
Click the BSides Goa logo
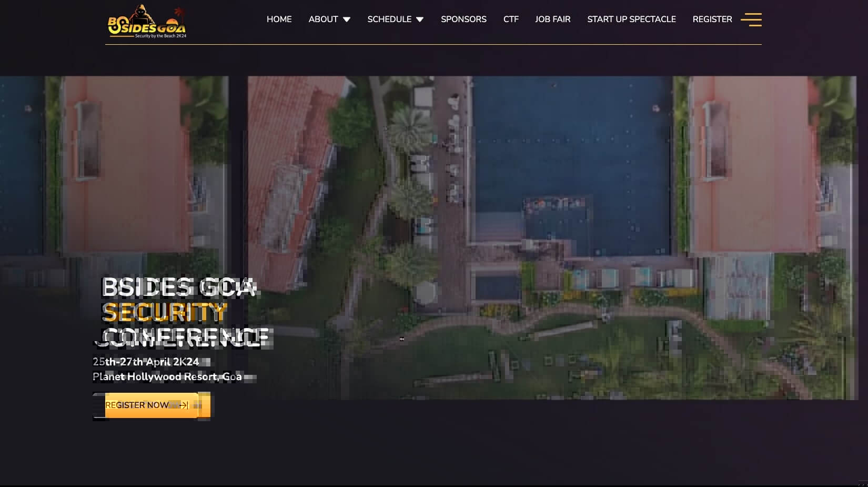(x=147, y=22)
